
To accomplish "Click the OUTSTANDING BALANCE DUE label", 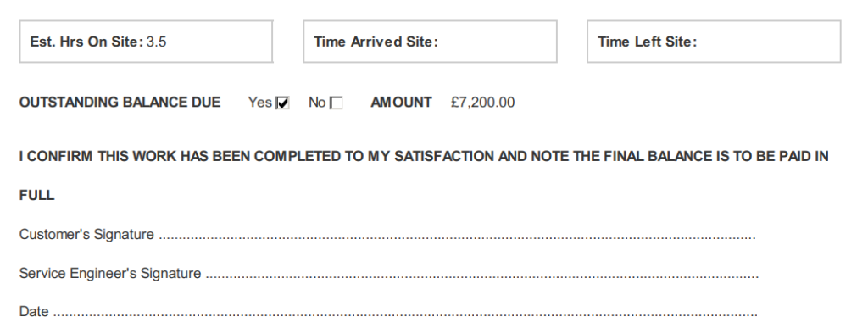I will [120, 103].
